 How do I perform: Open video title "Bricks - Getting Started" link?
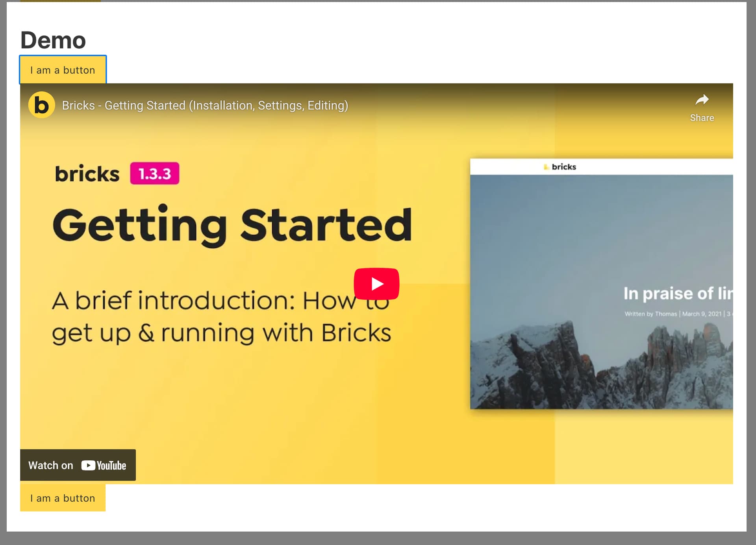(205, 105)
